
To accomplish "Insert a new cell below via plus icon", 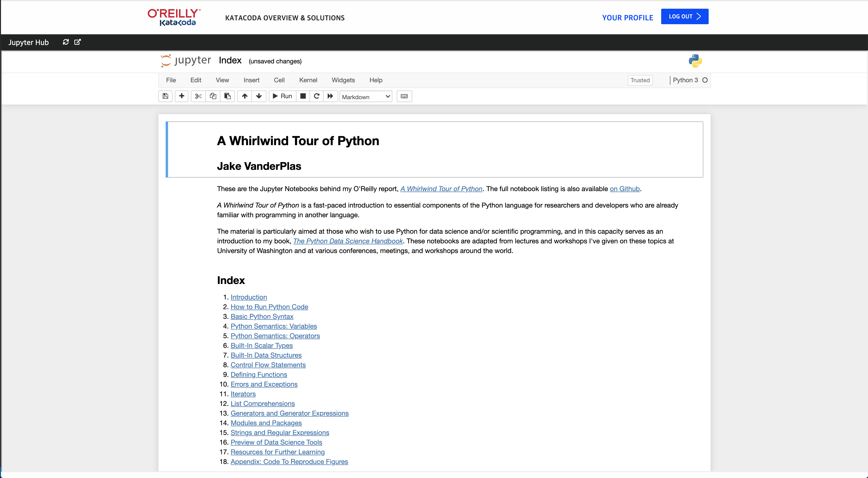I will pyautogui.click(x=181, y=96).
